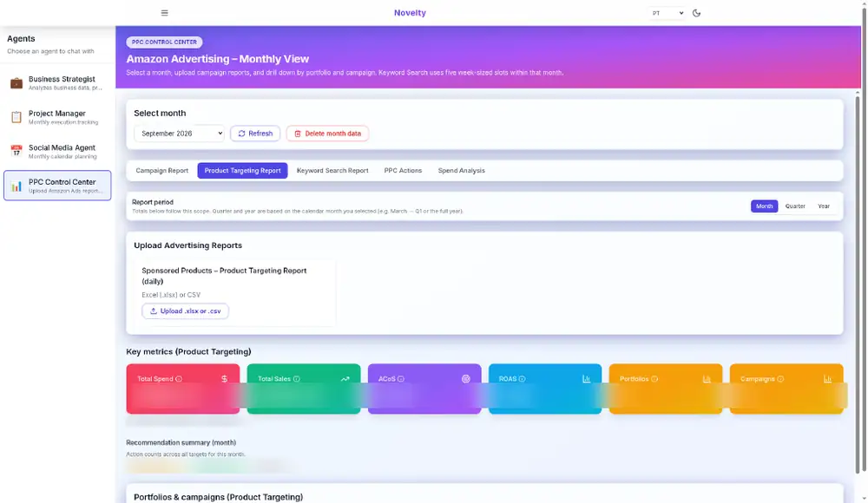Open the September 2026 month dropdown
The image size is (868, 503).
[x=179, y=134]
